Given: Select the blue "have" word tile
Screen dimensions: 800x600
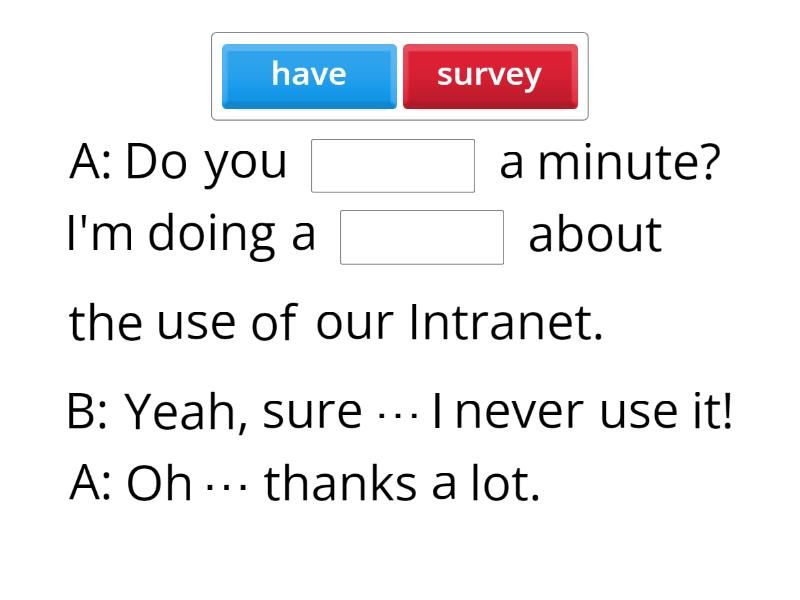Looking at the screenshot, I should point(309,75).
